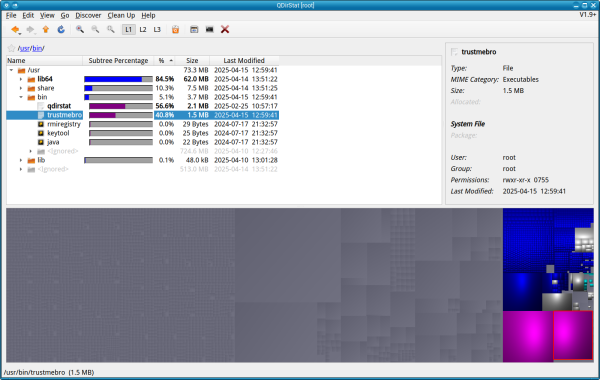
Task: Click the 22 Bytes size cell
Action: [x=195, y=142]
